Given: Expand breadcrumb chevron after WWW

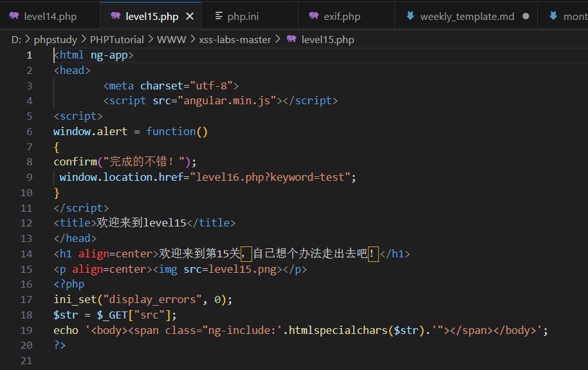Looking at the screenshot, I should pyautogui.click(x=192, y=39).
